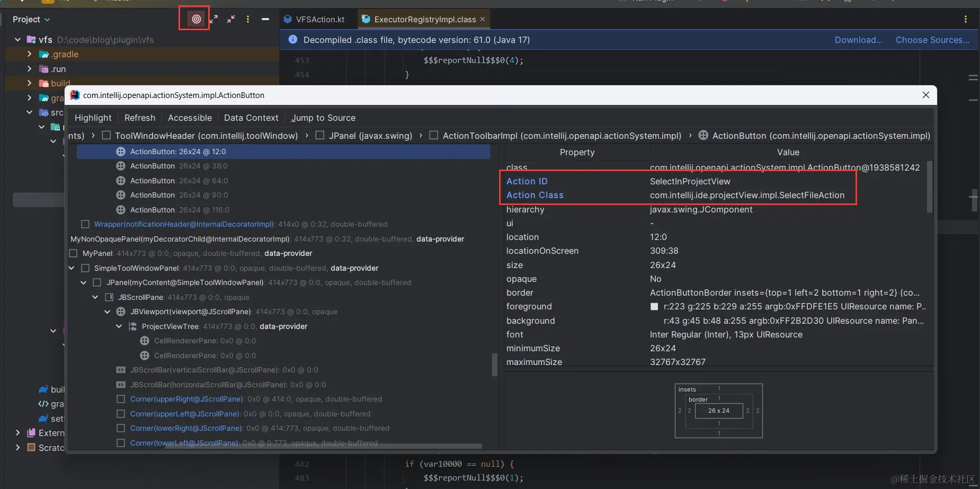Viewport: 980px width, 489px height.
Task: Open the editor tabs more-options menu
Action: pyautogui.click(x=966, y=19)
